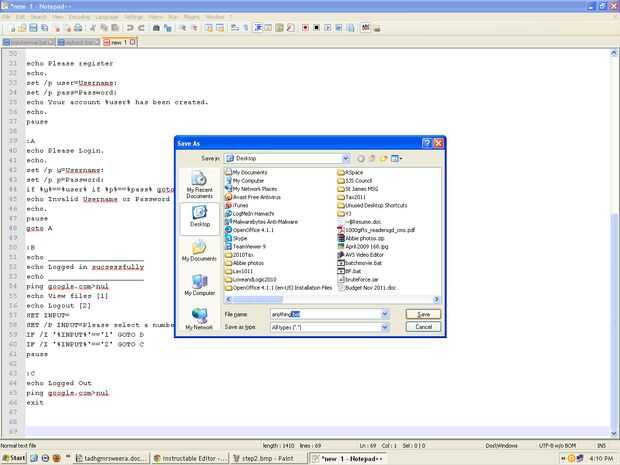
Task: Open the File menu
Action: [x=6, y=17]
